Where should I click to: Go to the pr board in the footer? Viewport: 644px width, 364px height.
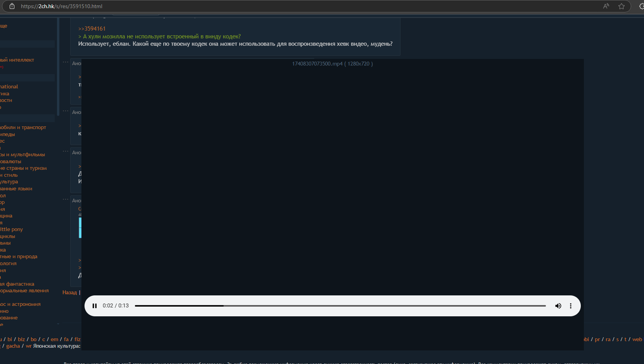(597, 339)
